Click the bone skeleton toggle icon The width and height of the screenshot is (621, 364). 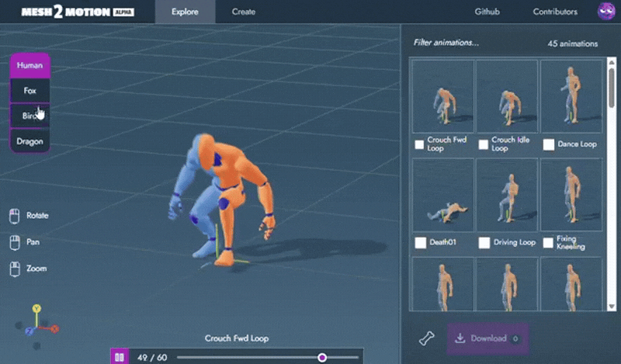coord(426,338)
